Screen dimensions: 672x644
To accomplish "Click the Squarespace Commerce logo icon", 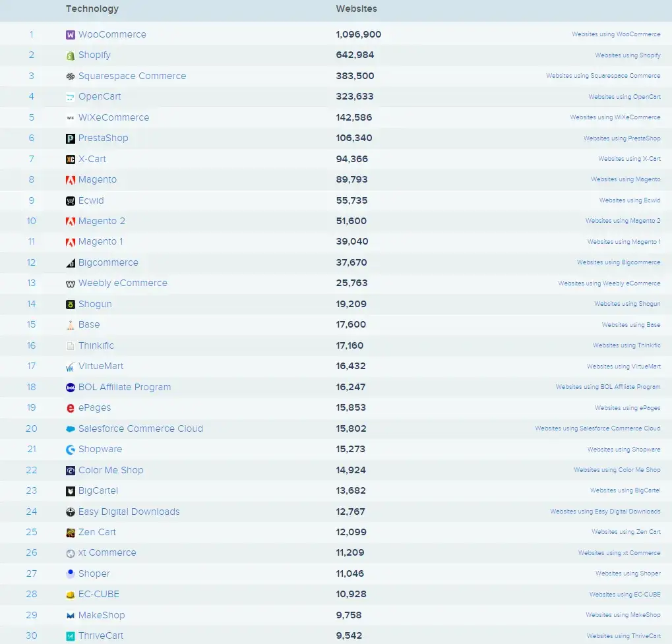I will (71, 76).
